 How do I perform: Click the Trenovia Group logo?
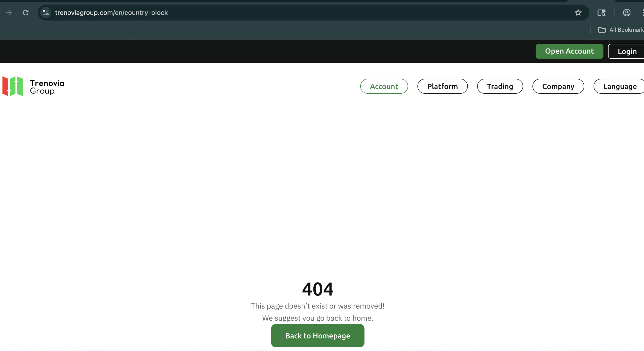pos(13,86)
